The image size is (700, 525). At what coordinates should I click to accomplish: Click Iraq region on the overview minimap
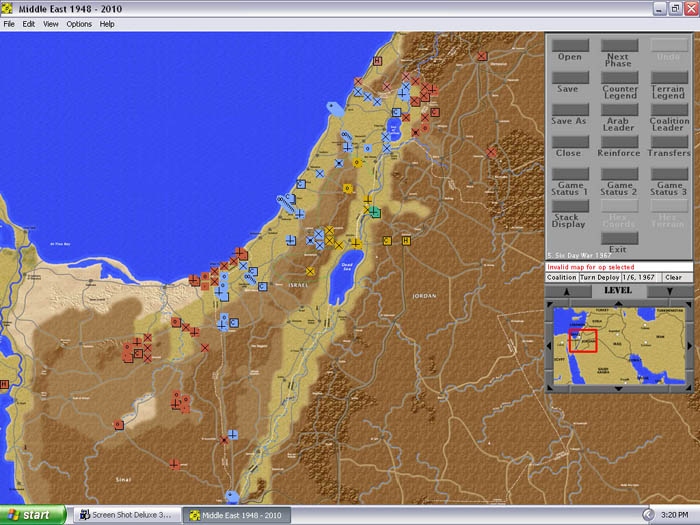617,344
